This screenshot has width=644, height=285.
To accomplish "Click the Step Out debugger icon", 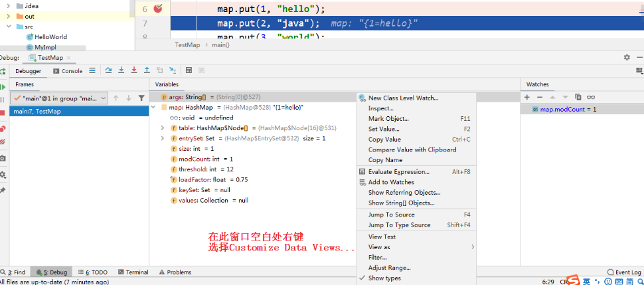I will pyautogui.click(x=147, y=70).
